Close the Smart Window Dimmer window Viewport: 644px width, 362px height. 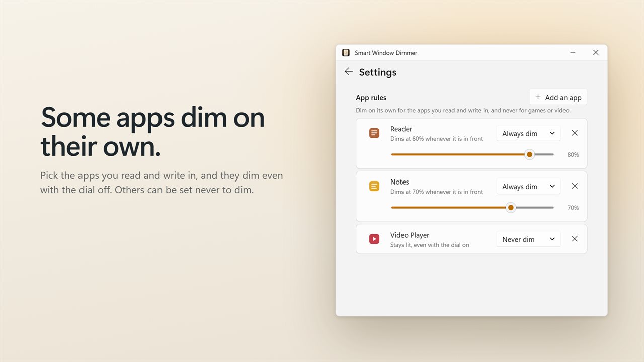pyautogui.click(x=596, y=53)
